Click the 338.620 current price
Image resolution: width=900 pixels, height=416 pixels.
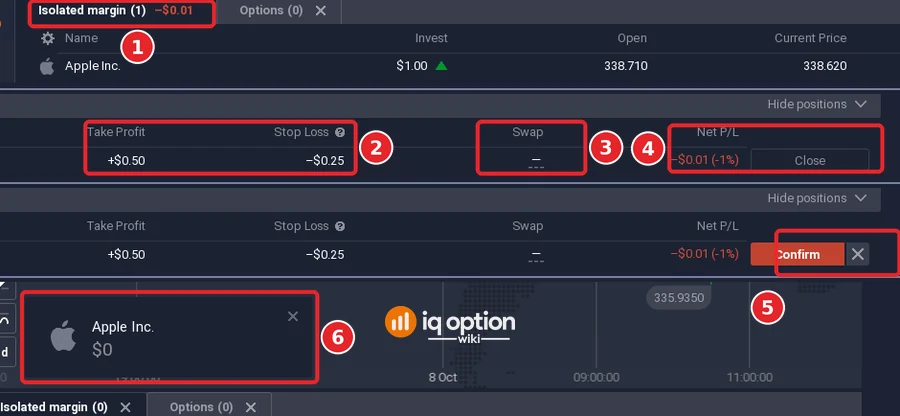[825, 66]
